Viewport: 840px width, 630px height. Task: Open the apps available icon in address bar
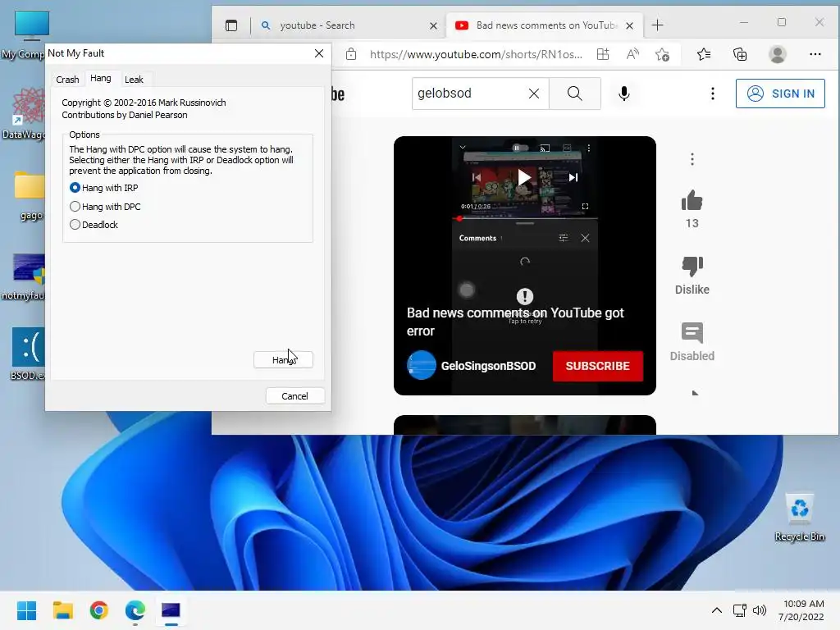(x=603, y=54)
